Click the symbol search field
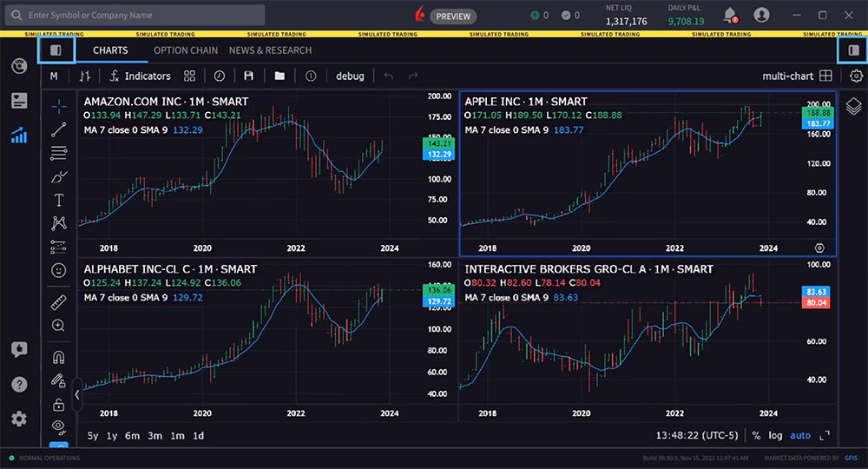This screenshot has height=469, width=868. point(139,15)
